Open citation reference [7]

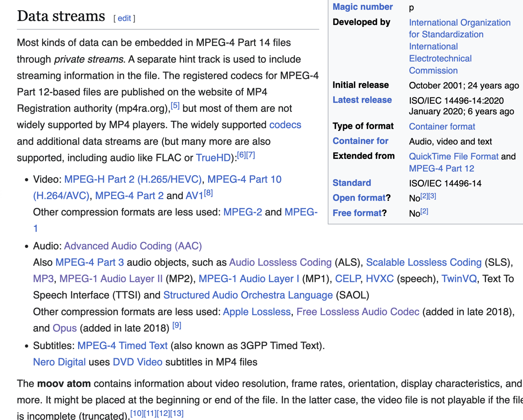click(x=251, y=155)
